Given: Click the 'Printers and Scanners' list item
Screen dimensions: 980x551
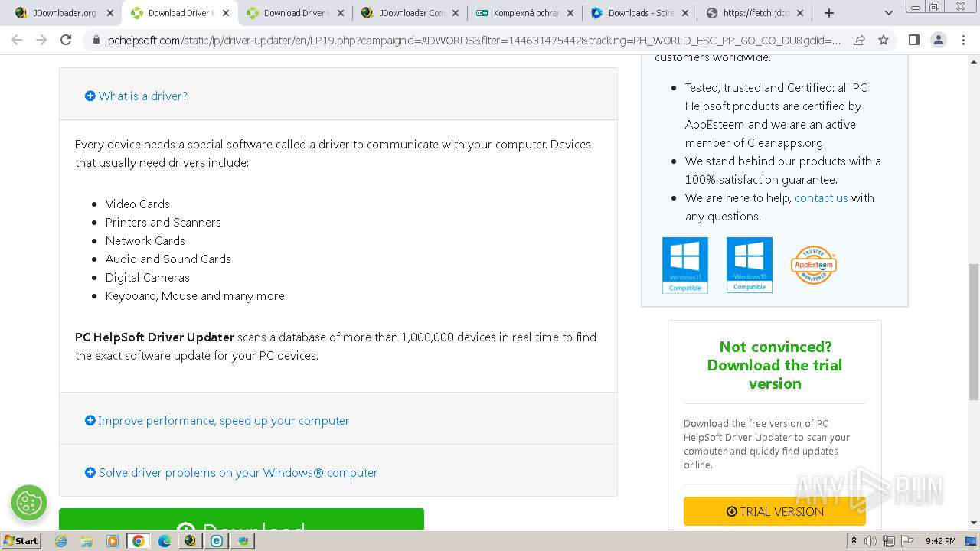Looking at the screenshot, I should (163, 222).
